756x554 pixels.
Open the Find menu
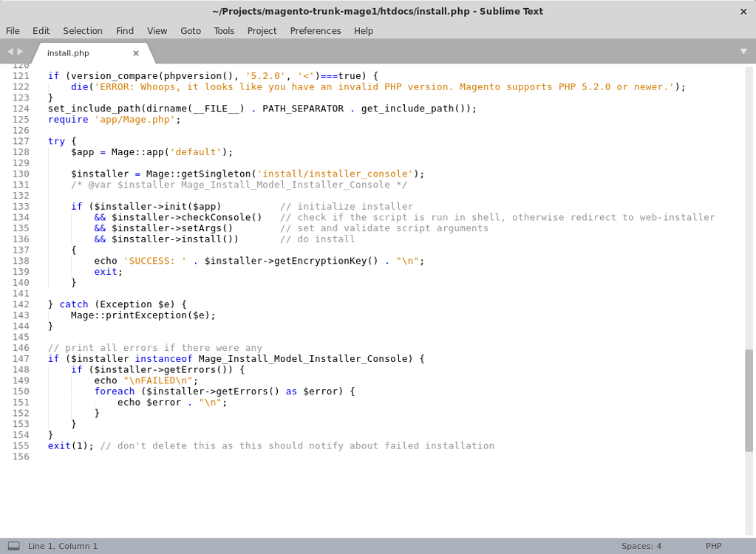(125, 31)
